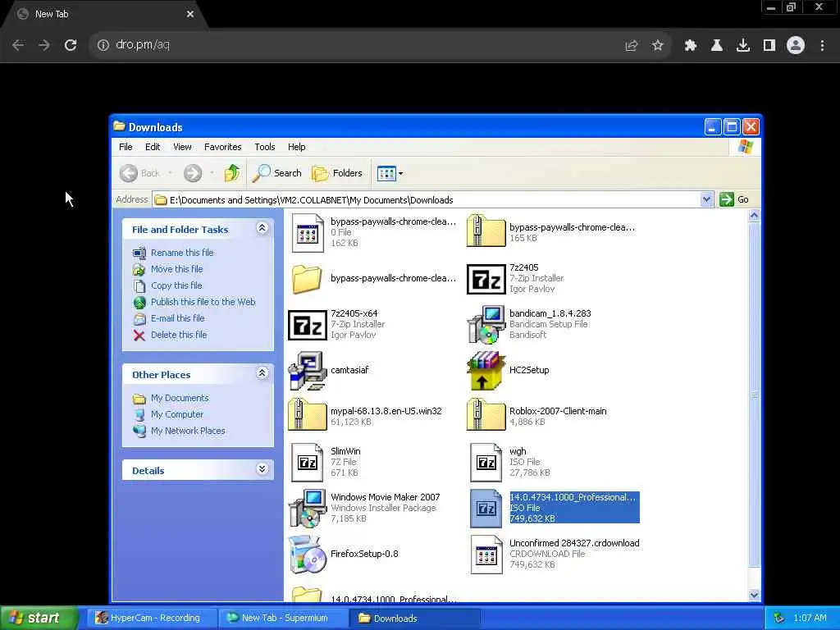Click Rename this file
Image resolution: width=840 pixels, height=630 pixels.
[x=181, y=253]
